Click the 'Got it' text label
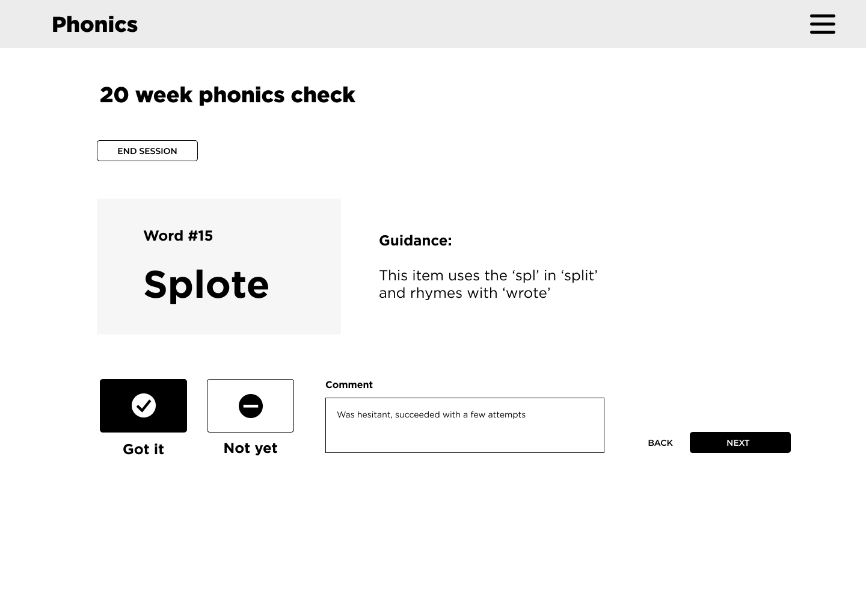 (143, 449)
